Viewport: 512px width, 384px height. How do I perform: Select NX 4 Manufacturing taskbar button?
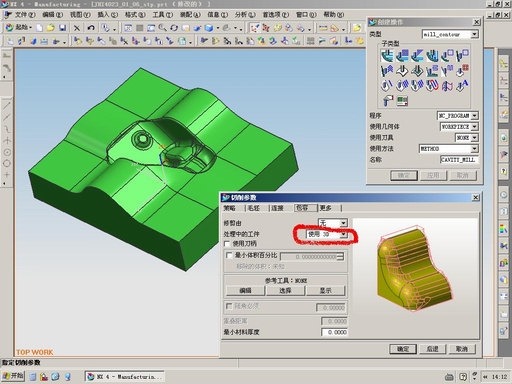125,376
